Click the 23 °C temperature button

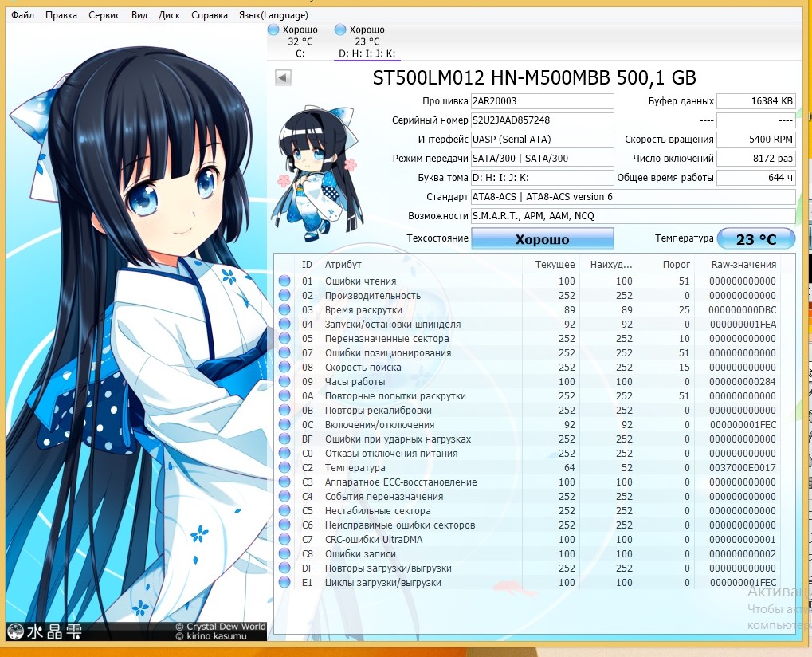pos(756,239)
